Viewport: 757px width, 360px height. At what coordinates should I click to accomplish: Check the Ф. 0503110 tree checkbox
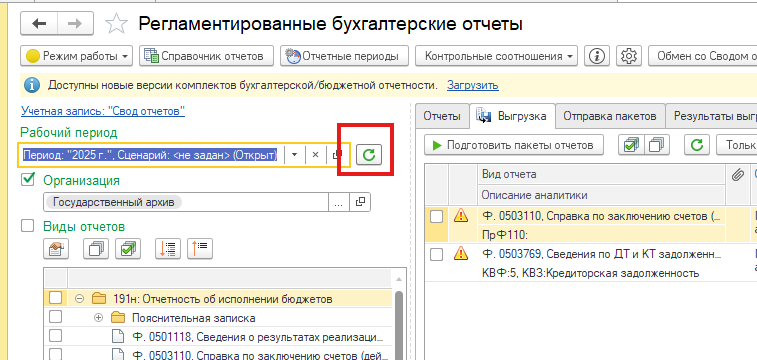56,354
